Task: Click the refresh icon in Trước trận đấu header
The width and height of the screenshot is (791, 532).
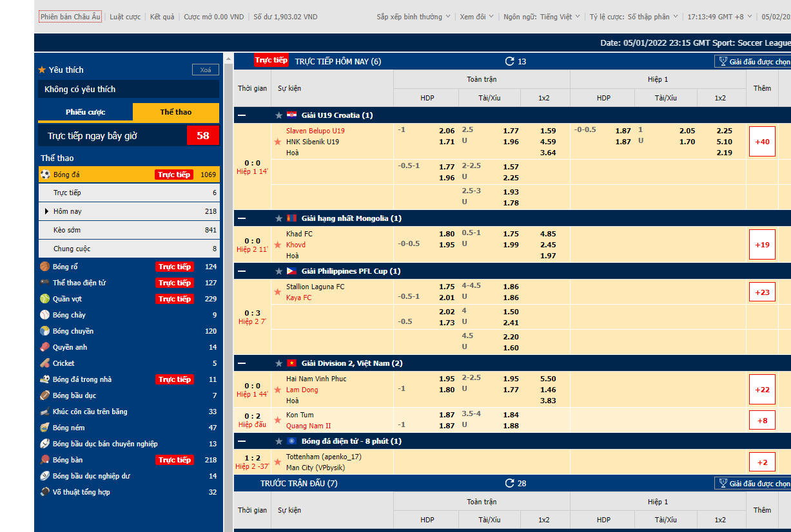Action: pyautogui.click(x=509, y=483)
